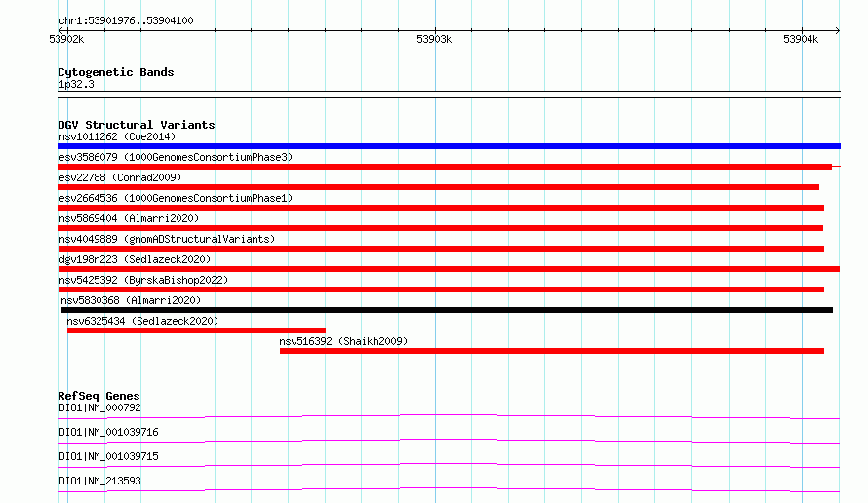
Task: Click the RefSeq Genes track title
Action: tap(99, 396)
